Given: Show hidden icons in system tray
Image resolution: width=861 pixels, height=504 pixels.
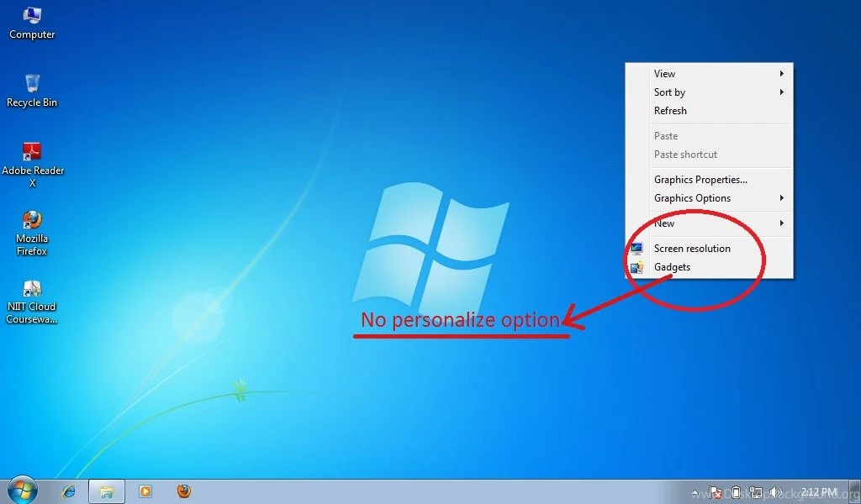Looking at the screenshot, I should [x=695, y=492].
